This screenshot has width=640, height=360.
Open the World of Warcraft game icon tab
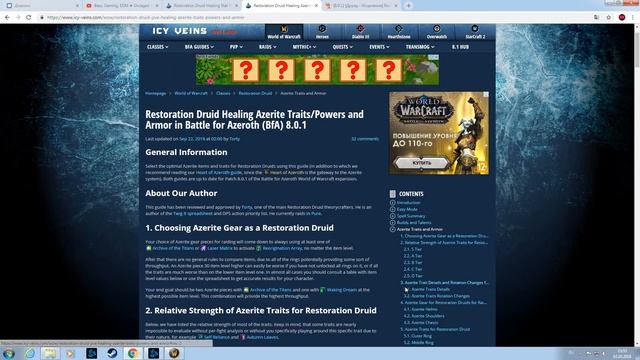click(x=284, y=32)
